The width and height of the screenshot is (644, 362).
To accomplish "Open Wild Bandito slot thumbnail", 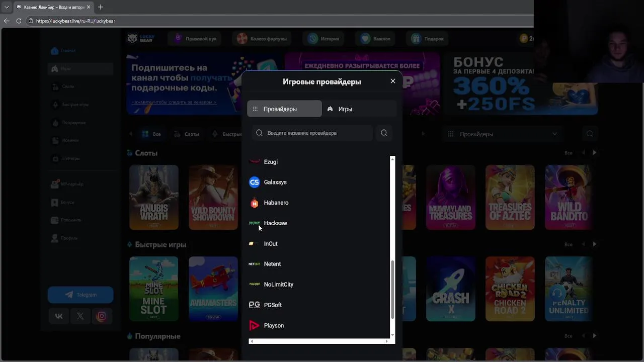I will tap(569, 197).
